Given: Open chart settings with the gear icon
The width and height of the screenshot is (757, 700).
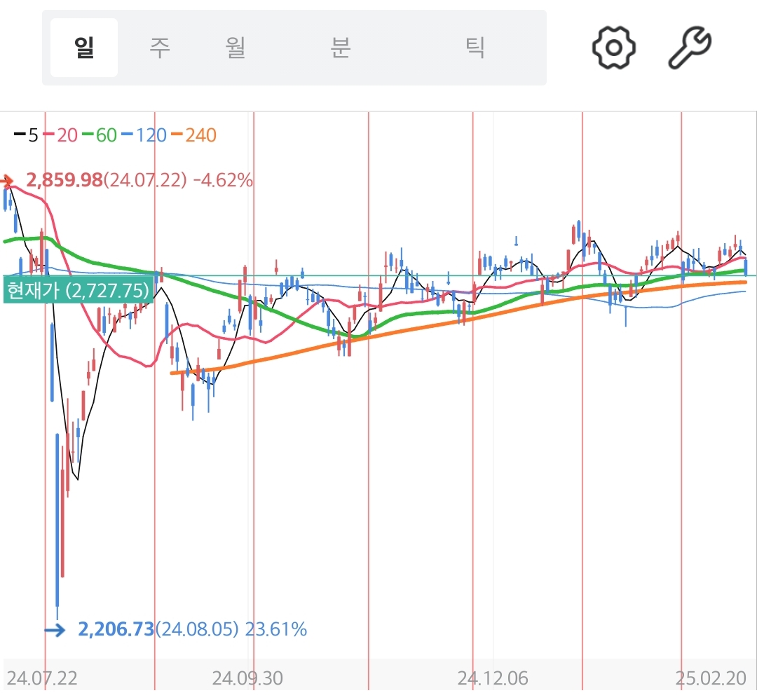Looking at the screenshot, I should tap(613, 48).
